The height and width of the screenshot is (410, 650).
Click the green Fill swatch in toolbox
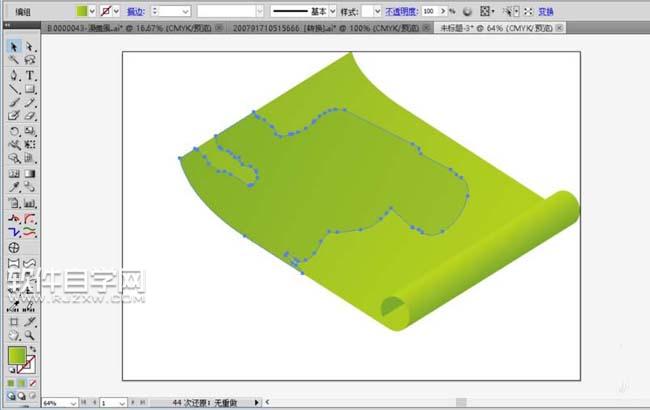(x=17, y=355)
